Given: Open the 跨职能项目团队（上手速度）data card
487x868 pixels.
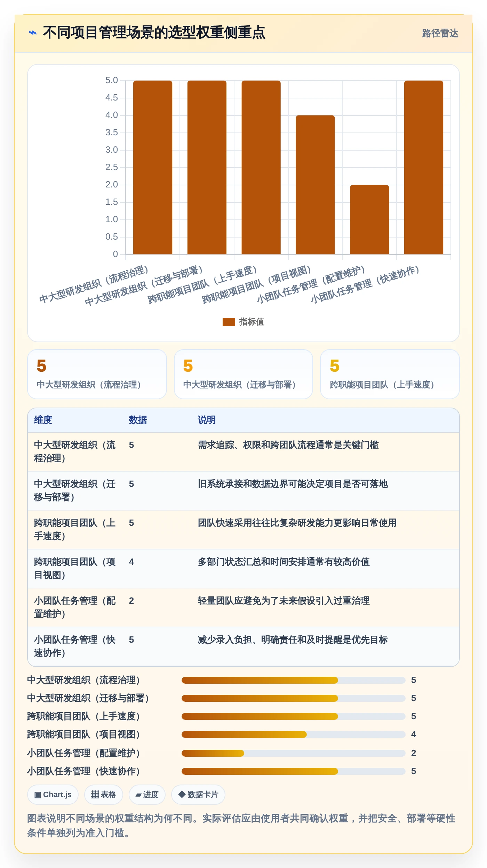Looking at the screenshot, I should point(390,374).
